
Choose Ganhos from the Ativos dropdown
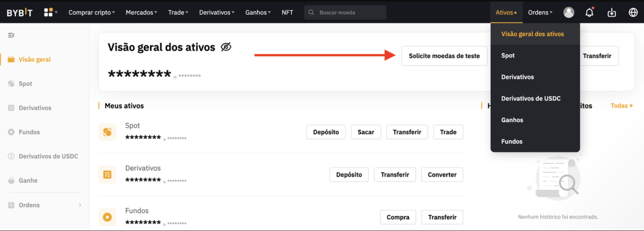(512, 120)
